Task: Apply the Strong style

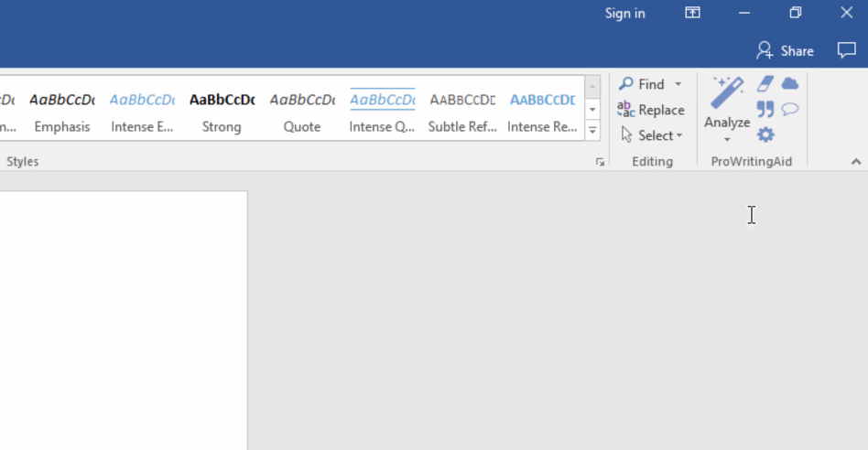Action: pyautogui.click(x=222, y=112)
